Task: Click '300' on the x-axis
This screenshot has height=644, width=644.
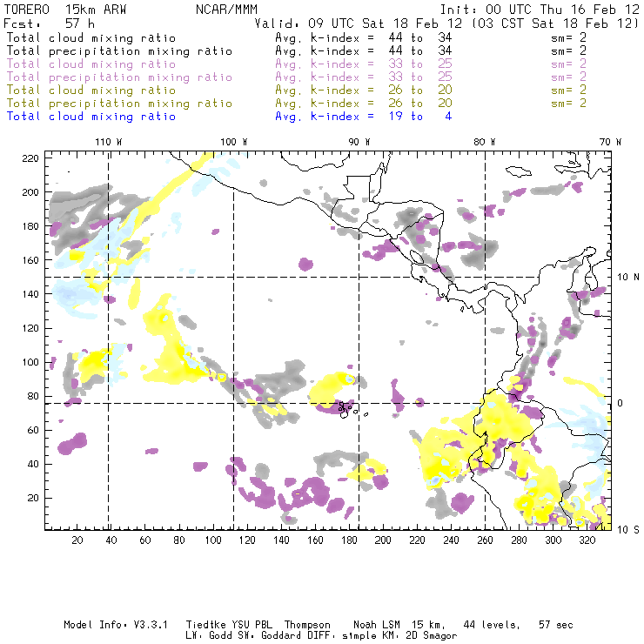Action: 553,540
